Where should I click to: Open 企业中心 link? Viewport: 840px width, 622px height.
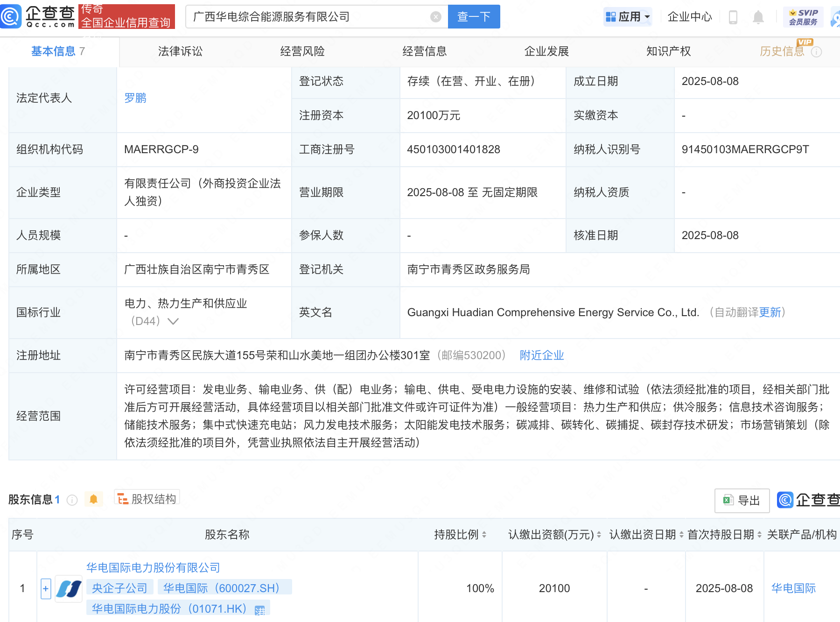coord(690,17)
